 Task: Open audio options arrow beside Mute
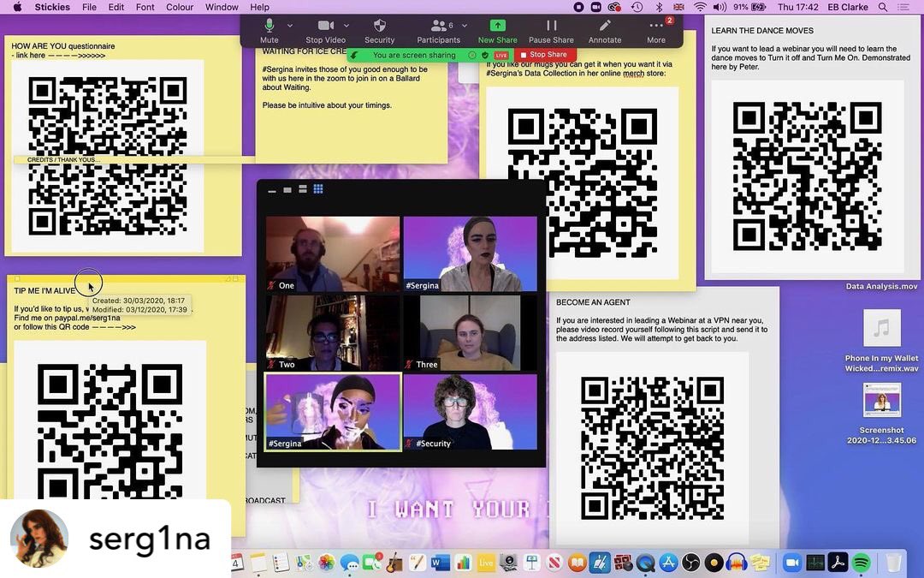pos(290,26)
